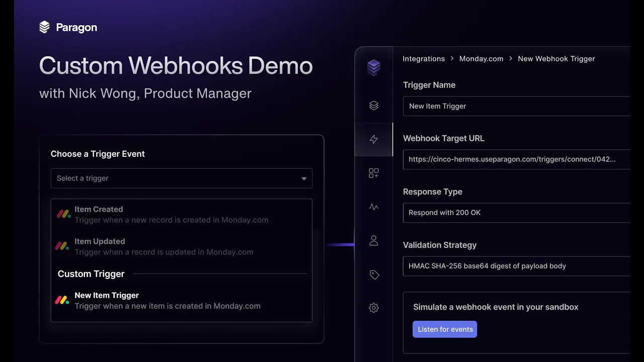Click Monday.com icon beside New Item Trigger
Image resolution: width=644 pixels, height=362 pixels.
[x=62, y=300]
